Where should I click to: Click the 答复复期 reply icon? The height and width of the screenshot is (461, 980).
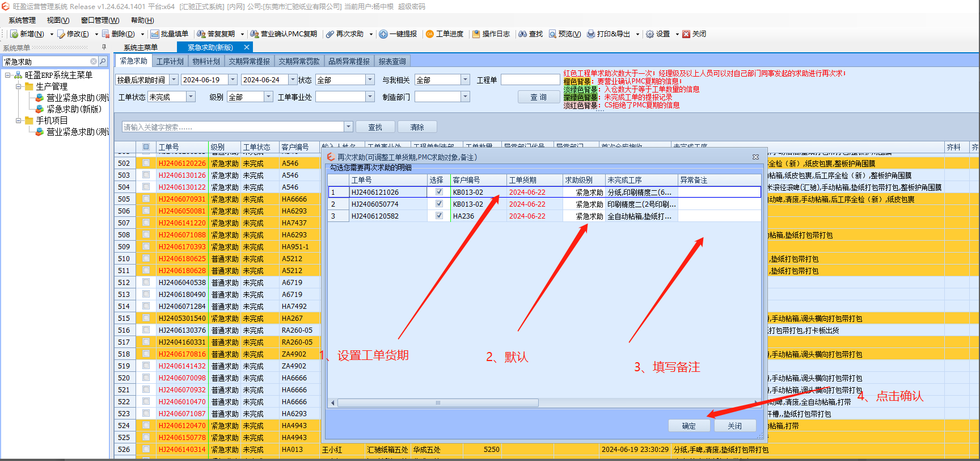[x=201, y=34]
